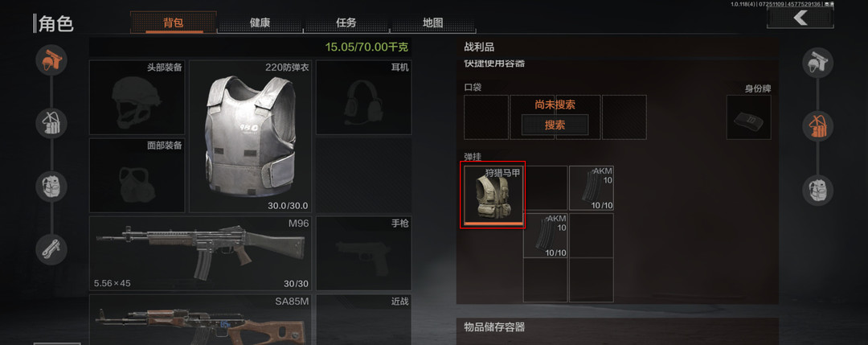Viewport: 868px width, 345px height.
Task: Select the 狩猎马甲 vest item
Action: [x=493, y=195]
